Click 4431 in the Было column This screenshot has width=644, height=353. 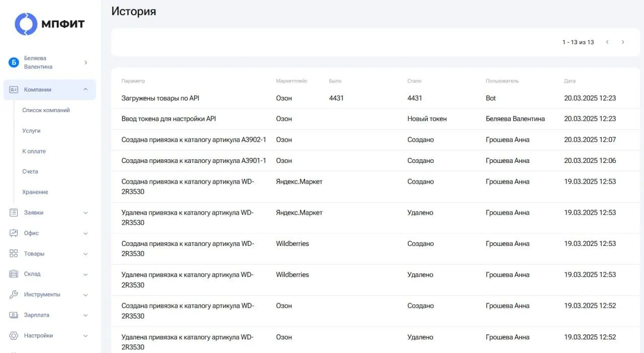point(337,98)
